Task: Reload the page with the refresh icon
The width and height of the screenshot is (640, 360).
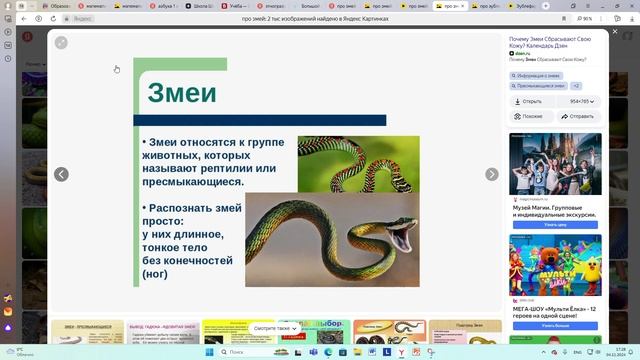Action: tap(53, 19)
